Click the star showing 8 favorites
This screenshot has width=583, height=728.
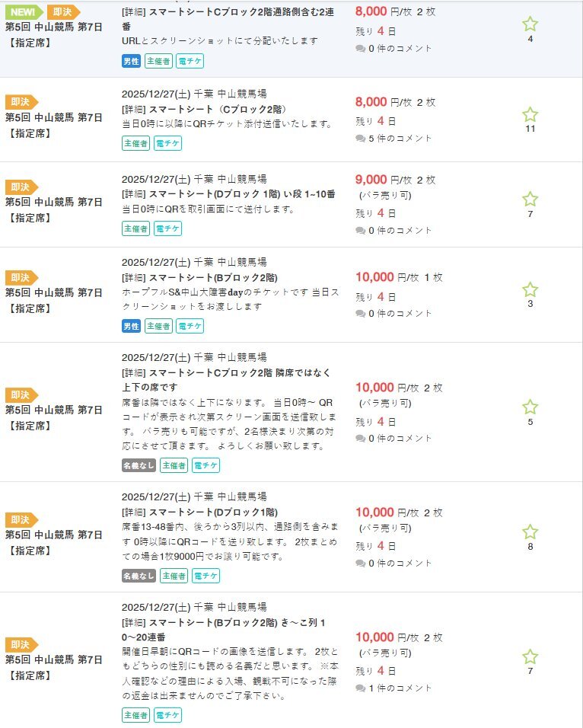[x=530, y=532]
